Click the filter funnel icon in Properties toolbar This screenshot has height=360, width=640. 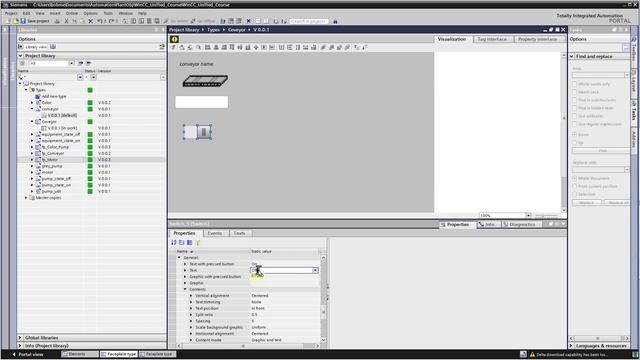(198, 242)
